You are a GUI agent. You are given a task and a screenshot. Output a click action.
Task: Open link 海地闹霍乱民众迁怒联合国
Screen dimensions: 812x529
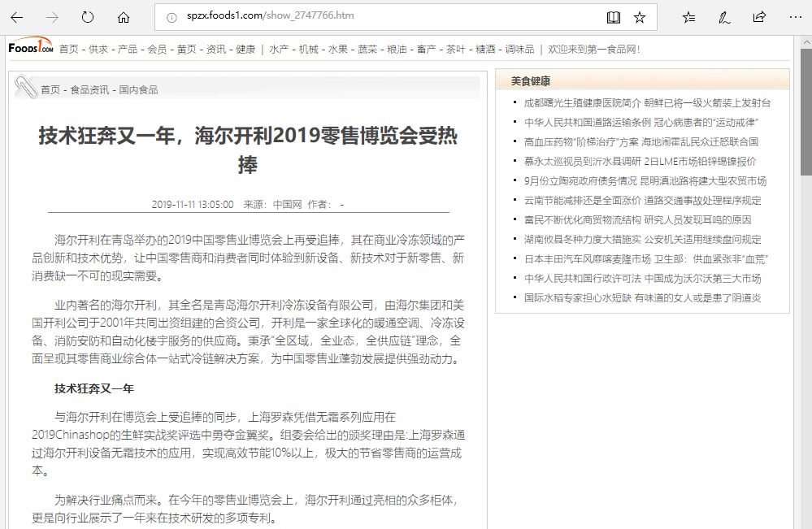700,142
